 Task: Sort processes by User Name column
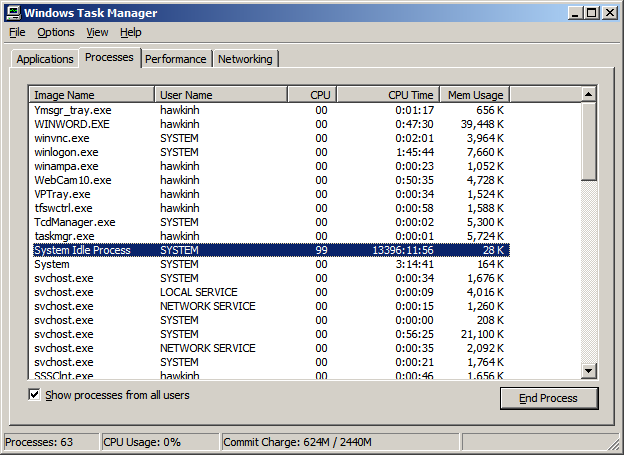point(220,95)
